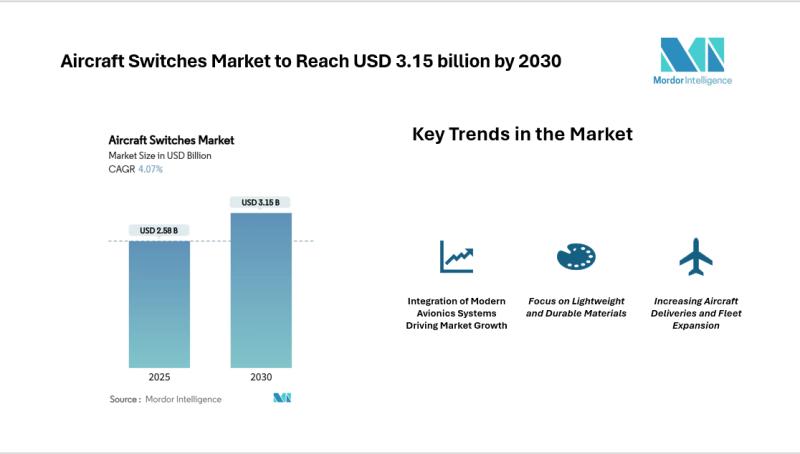
Task: Click the CAGR 4.07% value
Action: (150, 169)
